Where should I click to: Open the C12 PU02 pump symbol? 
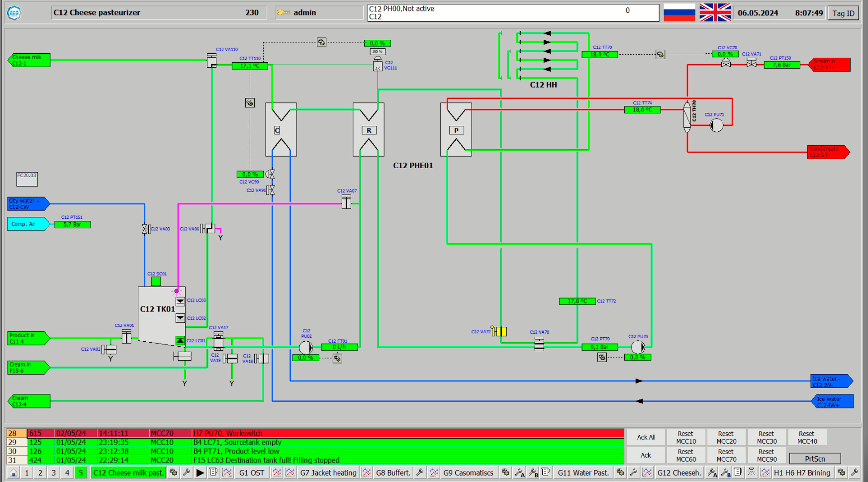pos(305,347)
